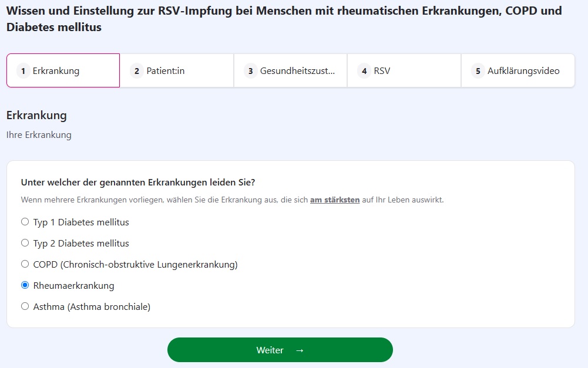Select Typ 1 Diabetes mellitus radio button

25,222
